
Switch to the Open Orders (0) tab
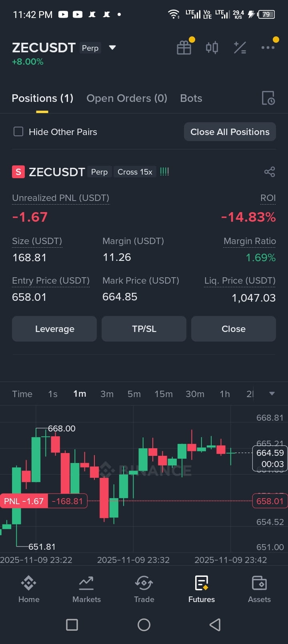(x=127, y=98)
